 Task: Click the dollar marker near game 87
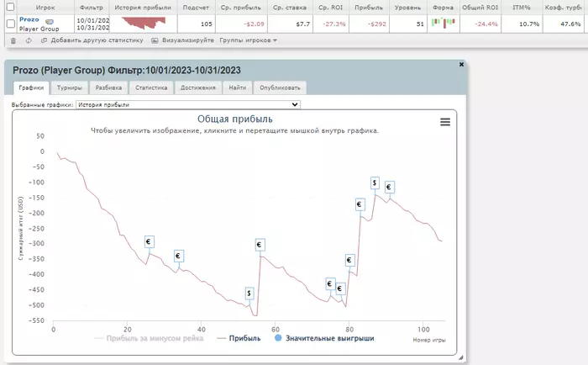click(375, 182)
